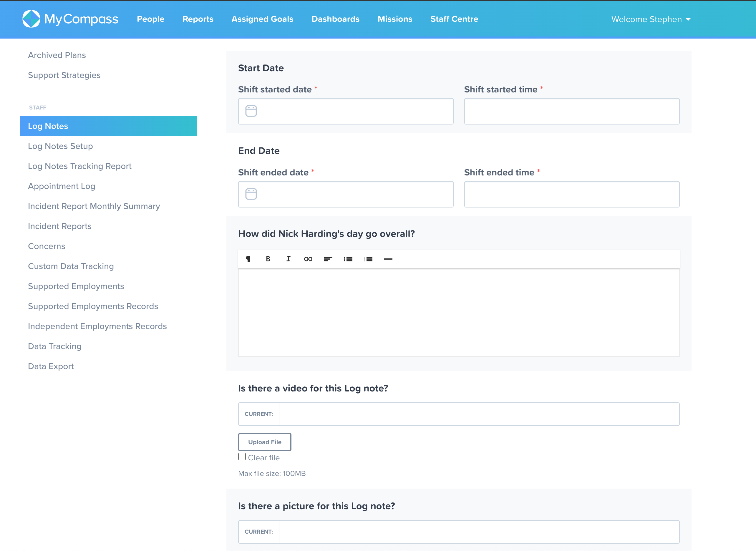This screenshot has height=551, width=756.
Task: Click the Shift ended time field
Action: (x=571, y=194)
